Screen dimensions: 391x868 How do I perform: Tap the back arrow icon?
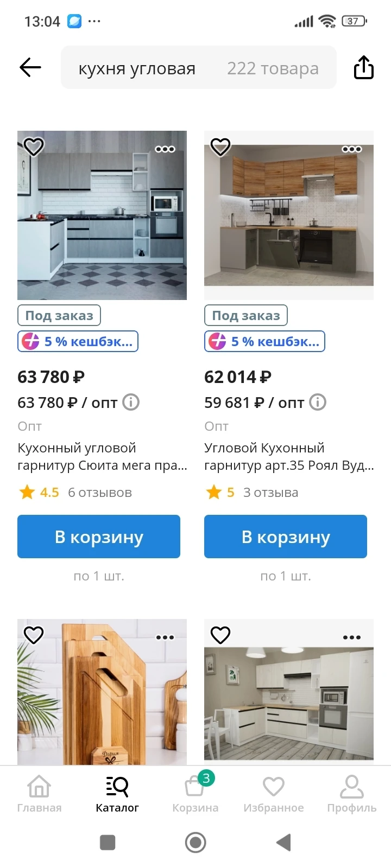coord(30,67)
